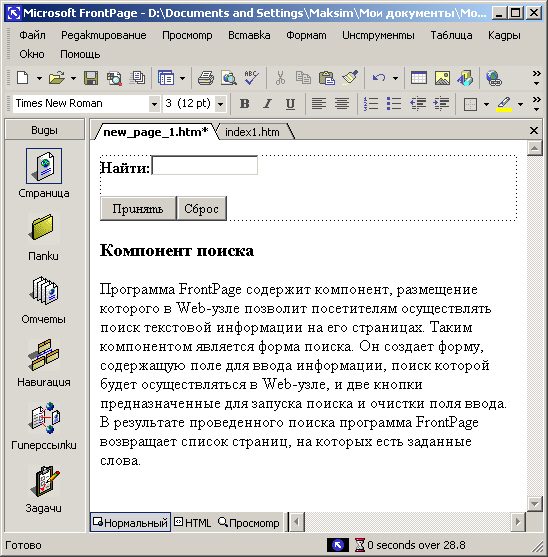
Task: Open the Формат menu
Action: [x=306, y=35]
